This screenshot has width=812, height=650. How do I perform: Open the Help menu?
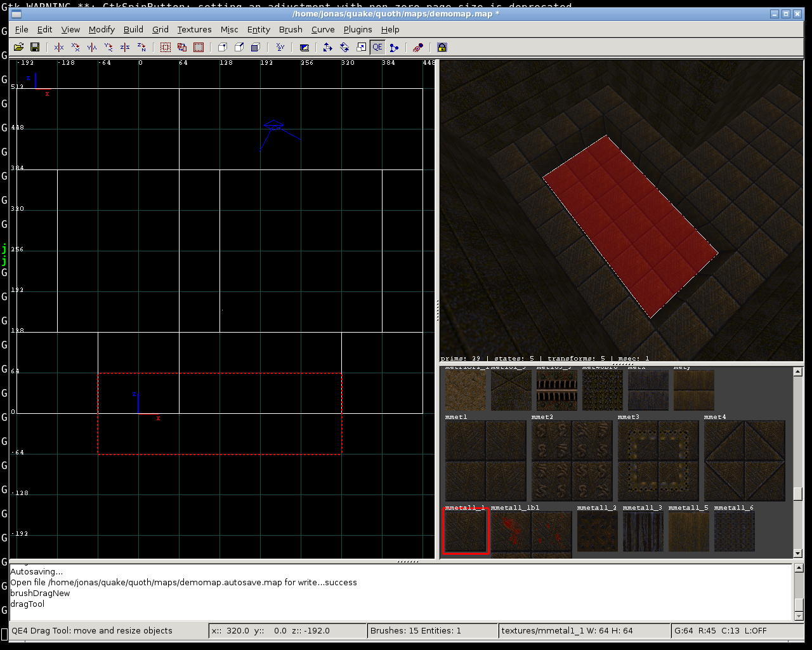[x=390, y=29]
